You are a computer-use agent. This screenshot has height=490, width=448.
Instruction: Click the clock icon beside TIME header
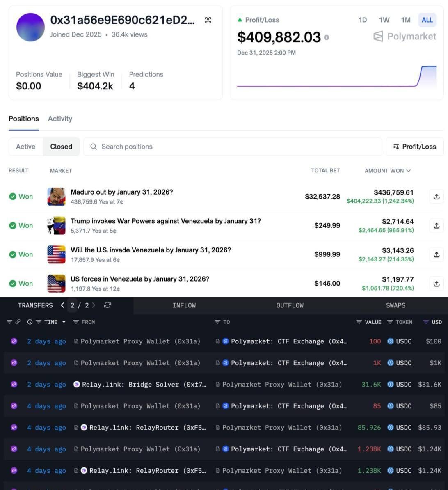point(30,322)
